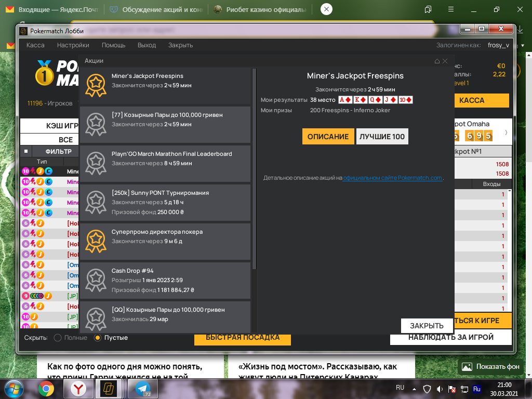The height and width of the screenshot is (399, 532).
Task: Click Выход menu item
Action: 147,45
